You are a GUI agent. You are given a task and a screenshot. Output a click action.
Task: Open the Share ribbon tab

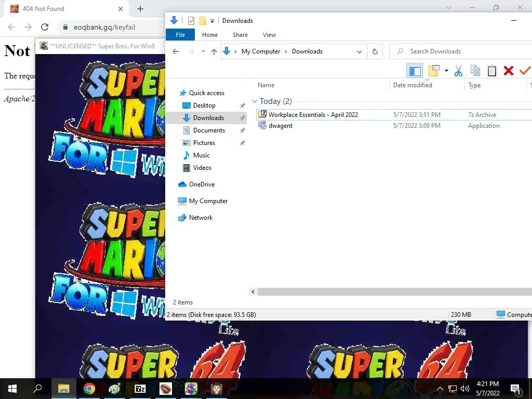click(240, 35)
